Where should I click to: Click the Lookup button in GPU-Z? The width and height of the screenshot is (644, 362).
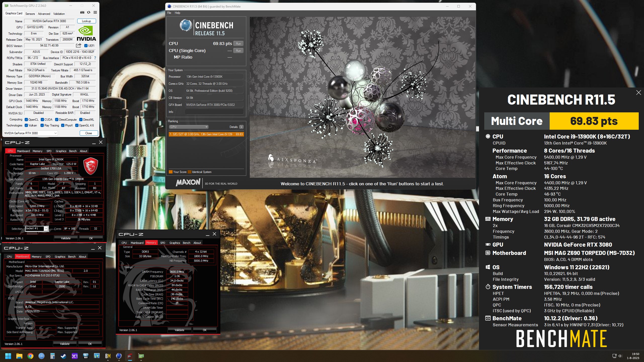(86, 21)
